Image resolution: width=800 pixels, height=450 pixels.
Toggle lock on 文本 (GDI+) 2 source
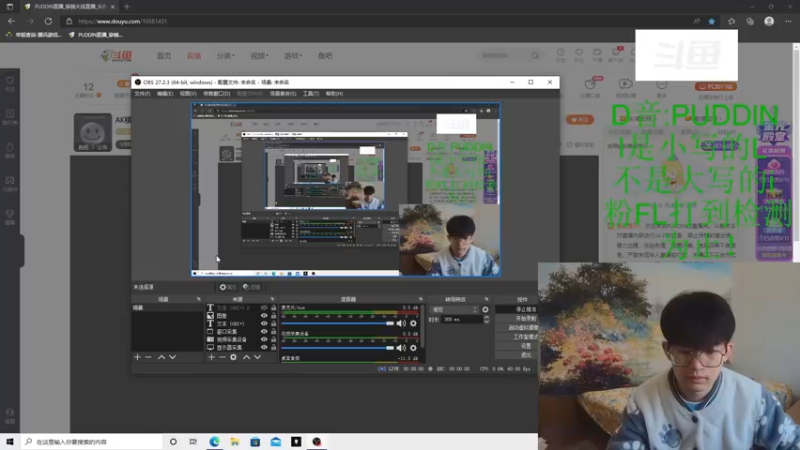273,308
